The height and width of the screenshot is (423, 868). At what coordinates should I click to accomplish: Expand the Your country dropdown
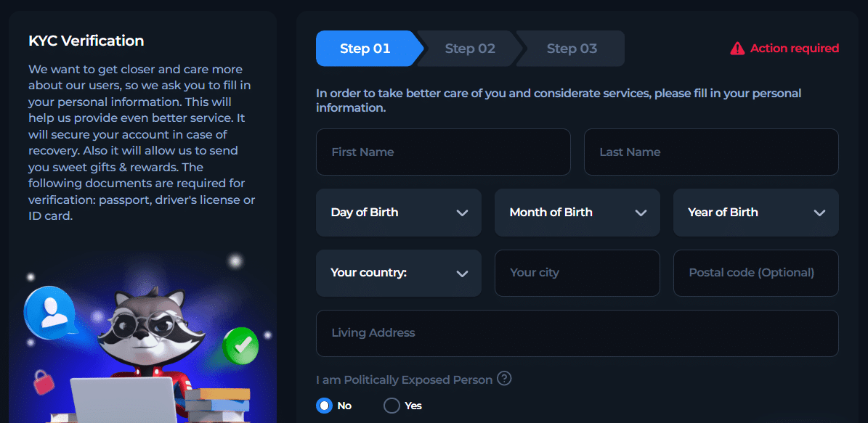(x=398, y=273)
